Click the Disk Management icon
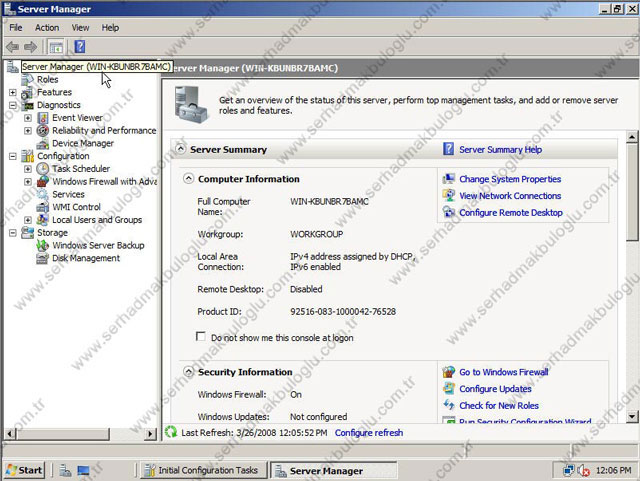The height and width of the screenshot is (481, 640). (x=42, y=258)
